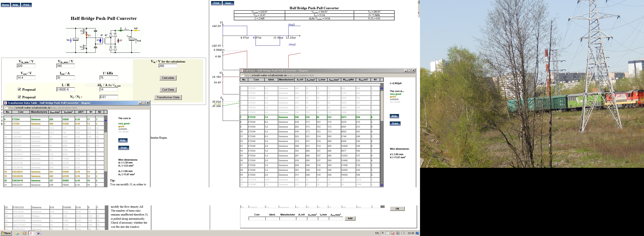Toggle the Proposal checkbox for L/H
The image size is (644, 236).
(19, 89)
